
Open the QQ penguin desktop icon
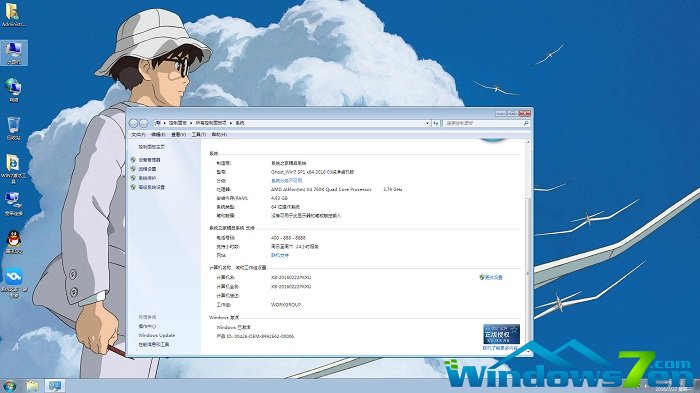(x=14, y=240)
